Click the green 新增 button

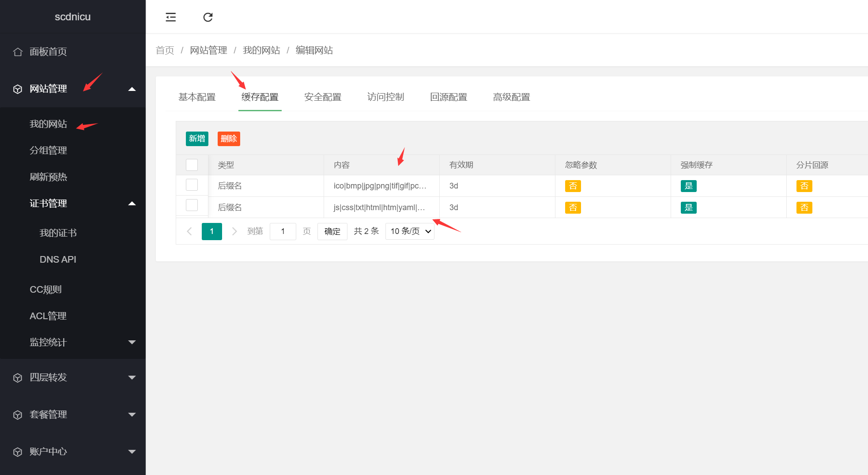tap(196, 138)
